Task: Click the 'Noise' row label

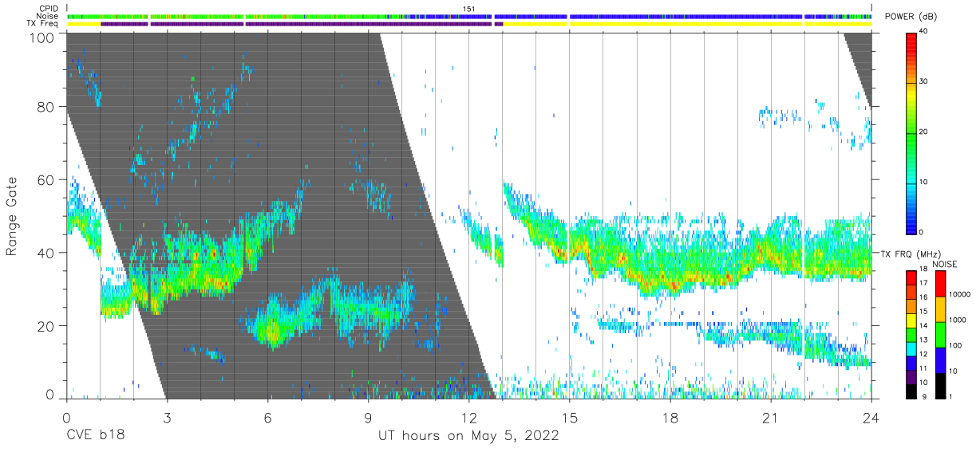Action: (x=49, y=16)
